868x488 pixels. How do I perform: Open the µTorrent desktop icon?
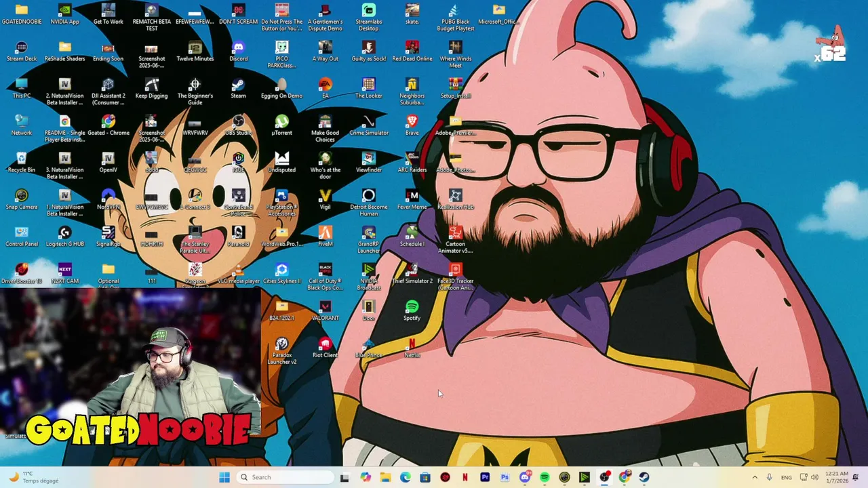point(282,126)
